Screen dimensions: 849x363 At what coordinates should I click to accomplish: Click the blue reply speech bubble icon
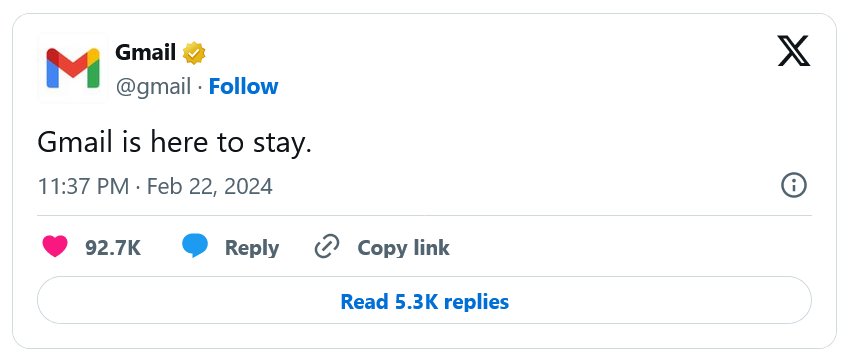tap(195, 247)
